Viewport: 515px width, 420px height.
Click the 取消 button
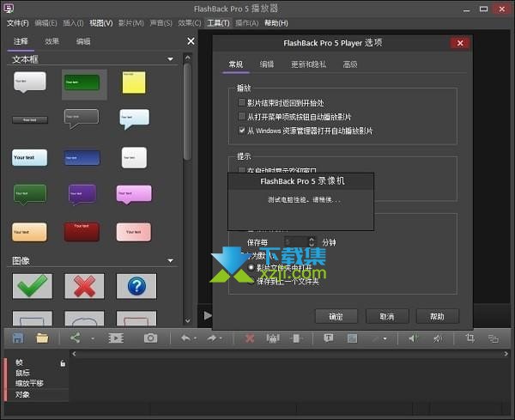pyautogui.click(x=387, y=316)
